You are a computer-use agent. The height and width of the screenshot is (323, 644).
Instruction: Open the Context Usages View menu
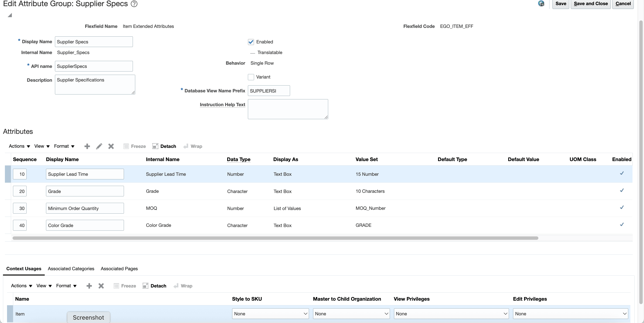point(44,286)
